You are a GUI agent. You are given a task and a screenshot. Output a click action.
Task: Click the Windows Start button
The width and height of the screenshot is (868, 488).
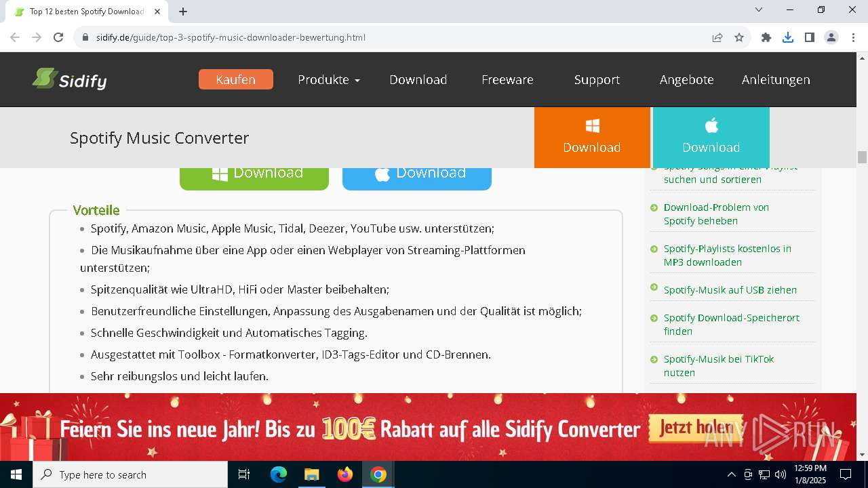(16, 474)
